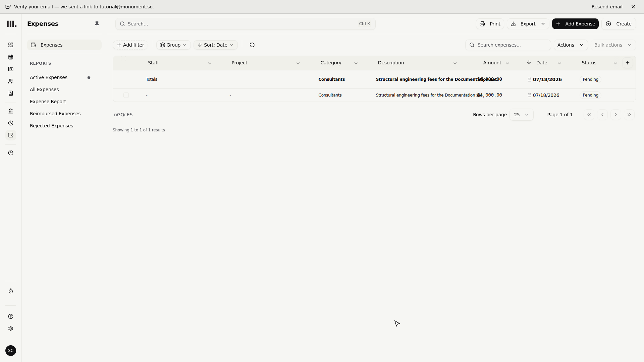The height and width of the screenshot is (362, 644).
Task: Dismiss the verify email banner
Action: click(633, 7)
